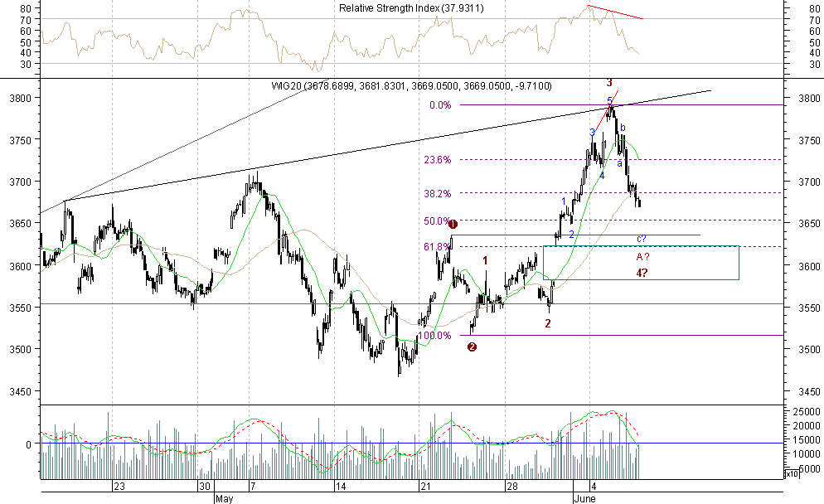This screenshot has height=504, width=824.
Task: Click the June label on the date axis
Action: tap(583, 500)
